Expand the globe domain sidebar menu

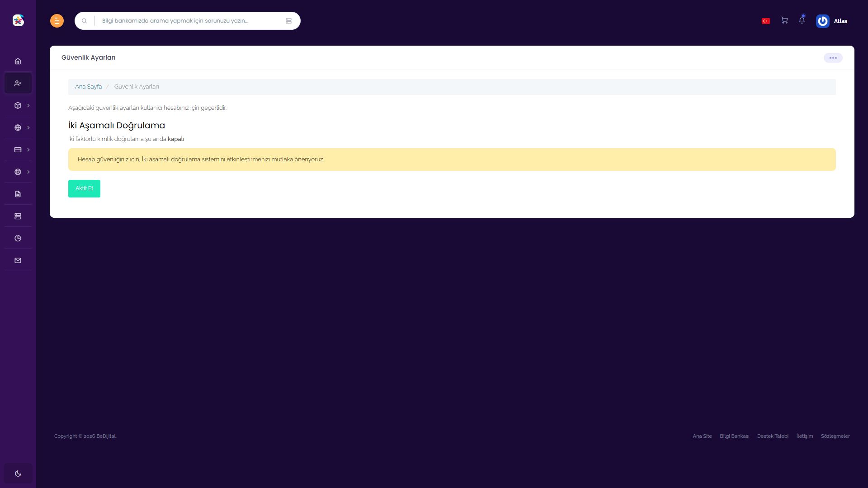(x=18, y=127)
